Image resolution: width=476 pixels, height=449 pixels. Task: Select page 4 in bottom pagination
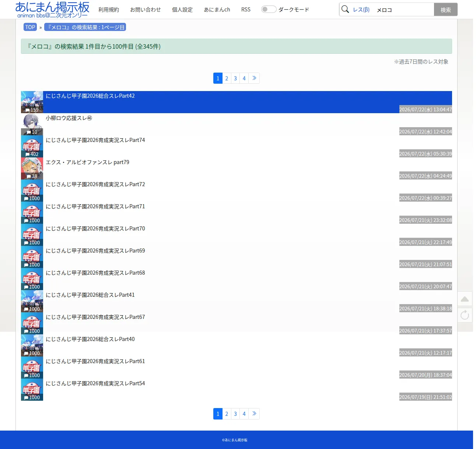coord(244,414)
